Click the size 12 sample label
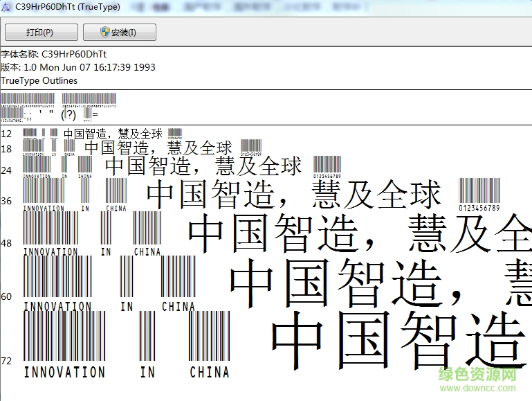The image size is (532, 401). 6,134
